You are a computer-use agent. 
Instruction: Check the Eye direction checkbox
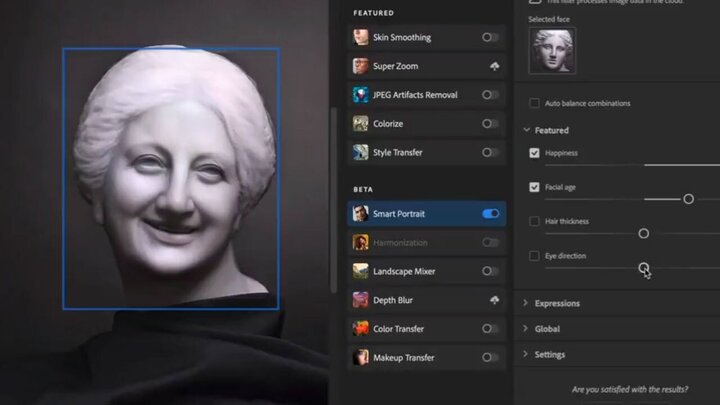pyautogui.click(x=534, y=256)
